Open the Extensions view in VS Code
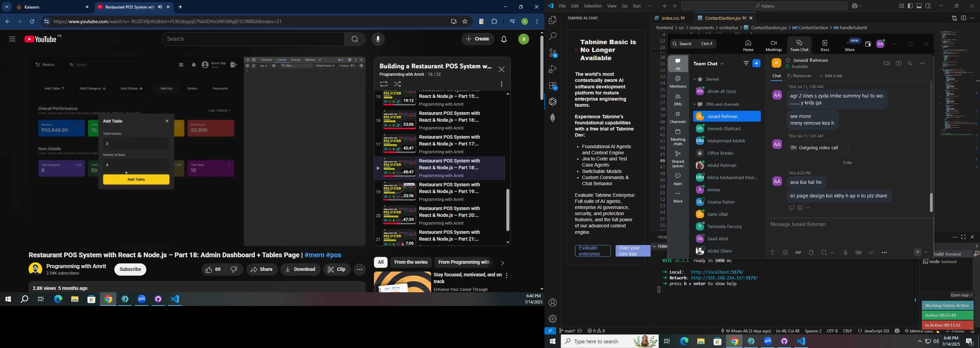This screenshot has height=348, width=980. (x=553, y=86)
